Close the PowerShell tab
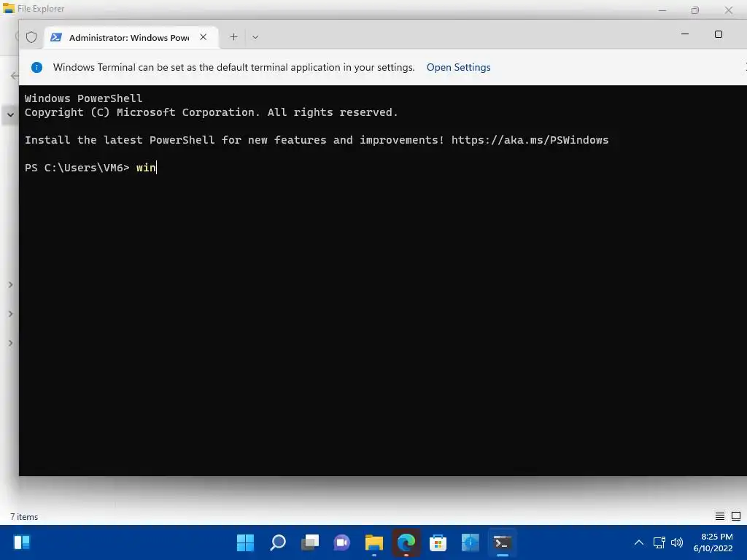Screen dimensions: 747x560 (x=204, y=37)
